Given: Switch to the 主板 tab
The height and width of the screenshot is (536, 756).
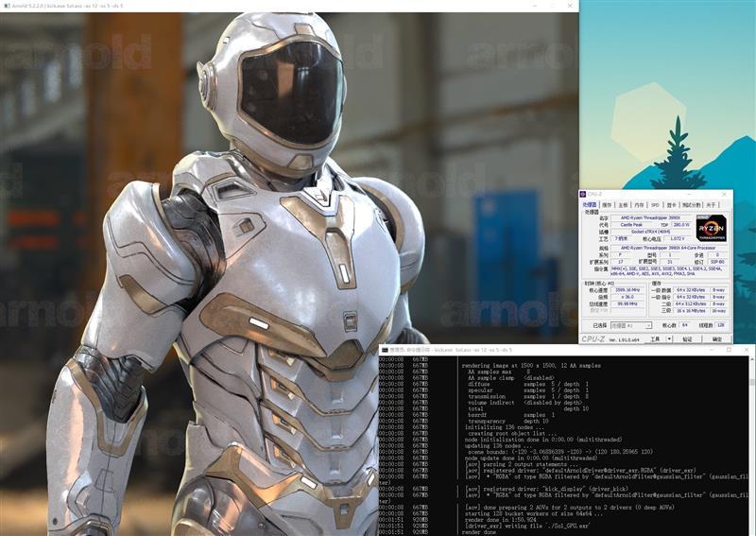Looking at the screenshot, I should pos(623,205).
